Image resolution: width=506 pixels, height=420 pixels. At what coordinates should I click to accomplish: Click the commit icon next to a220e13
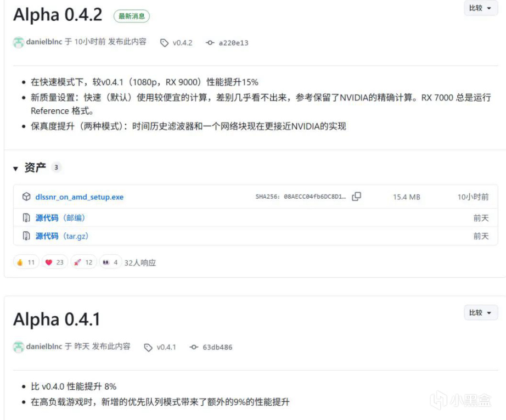(210, 43)
